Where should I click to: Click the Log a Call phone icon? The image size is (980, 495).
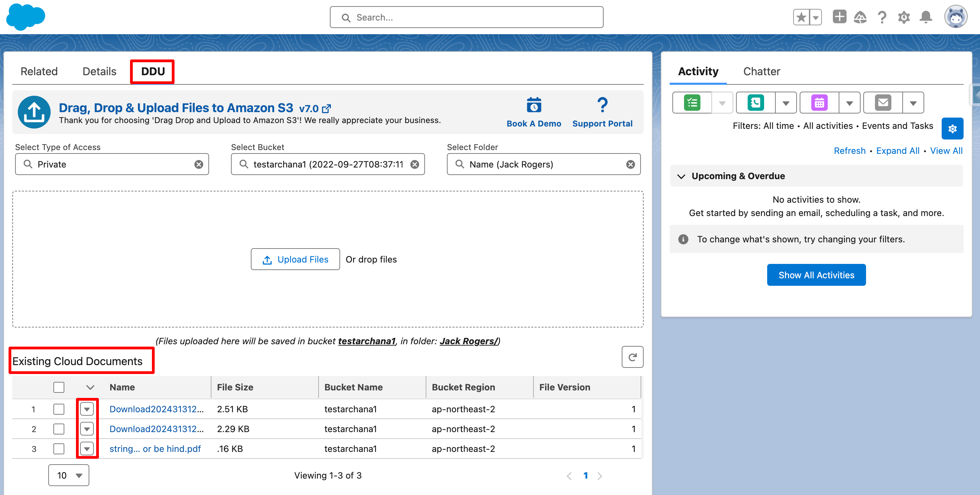[755, 103]
